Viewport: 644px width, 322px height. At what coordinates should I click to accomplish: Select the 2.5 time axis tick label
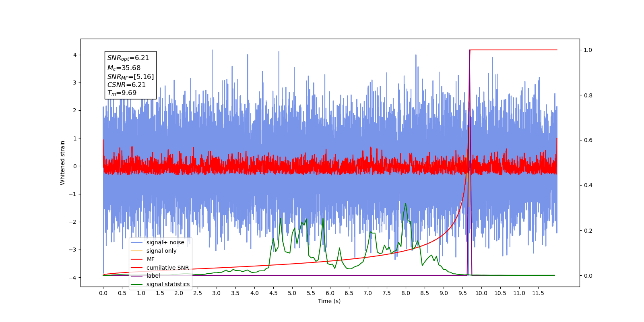click(x=198, y=293)
